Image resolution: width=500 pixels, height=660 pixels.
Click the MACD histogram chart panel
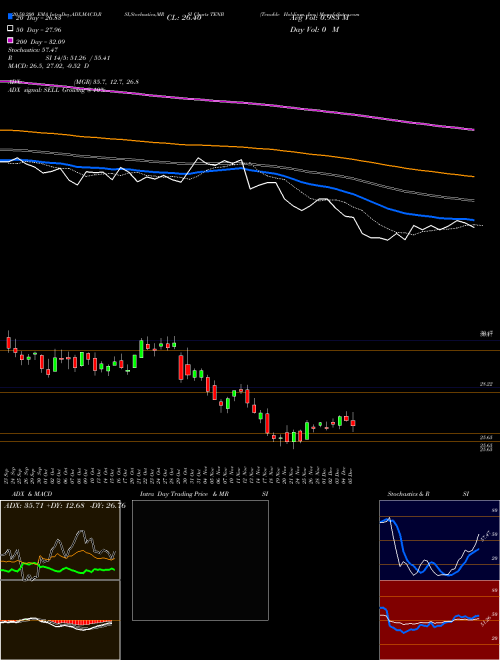pyautogui.click(x=60, y=620)
